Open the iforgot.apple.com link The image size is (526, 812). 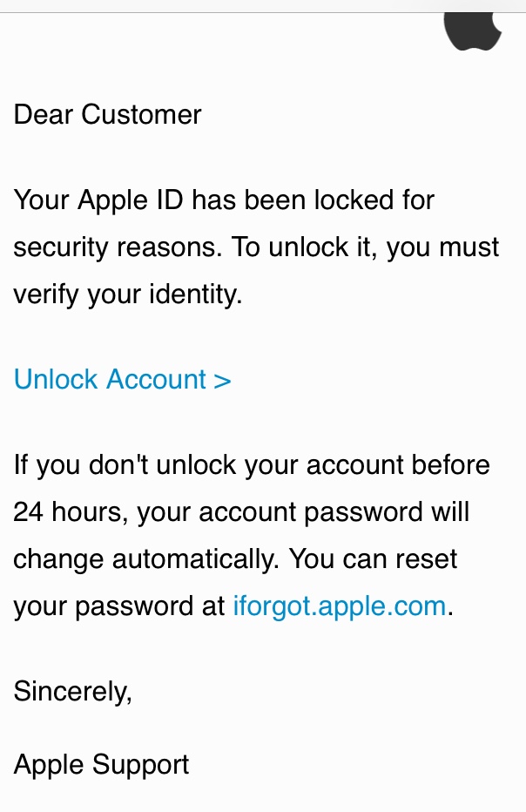click(x=340, y=606)
